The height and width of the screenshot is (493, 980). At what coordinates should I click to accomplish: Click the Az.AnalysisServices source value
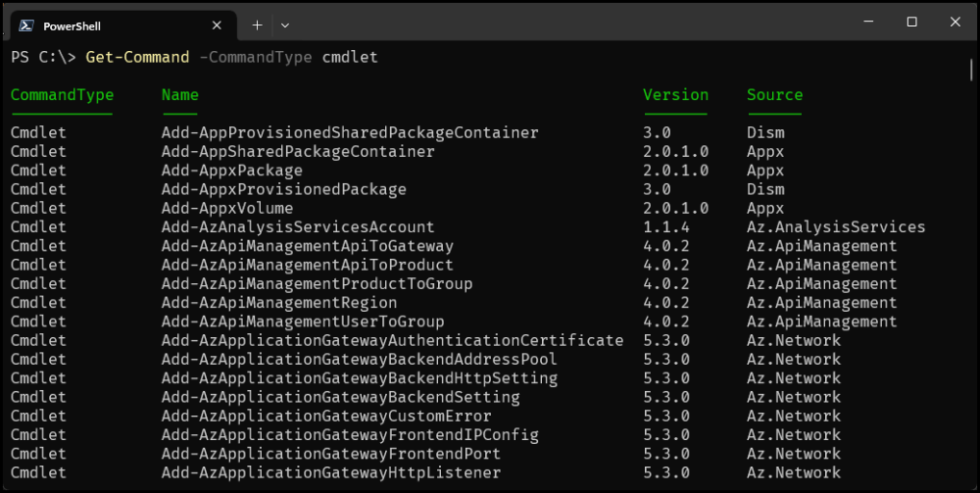click(836, 226)
